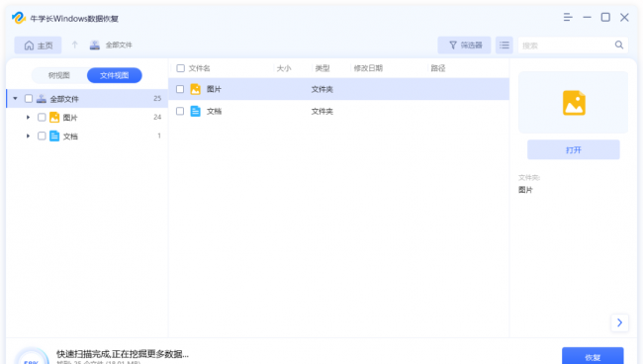Select the 图片 row name in file list

coord(214,89)
